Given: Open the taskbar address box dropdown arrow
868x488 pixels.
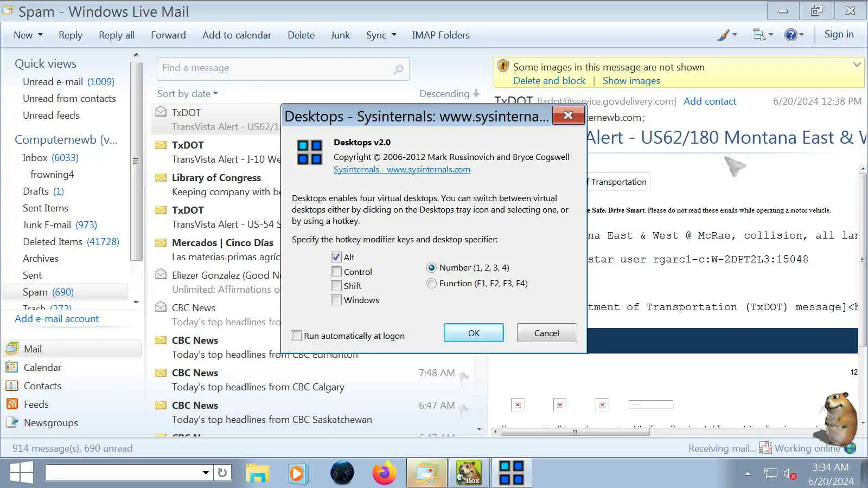Looking at the screenshot, I should click(x=206, y=473).
